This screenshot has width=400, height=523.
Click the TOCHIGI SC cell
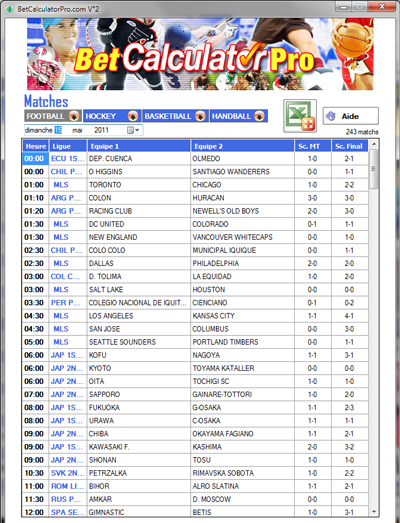coord(243,381)
